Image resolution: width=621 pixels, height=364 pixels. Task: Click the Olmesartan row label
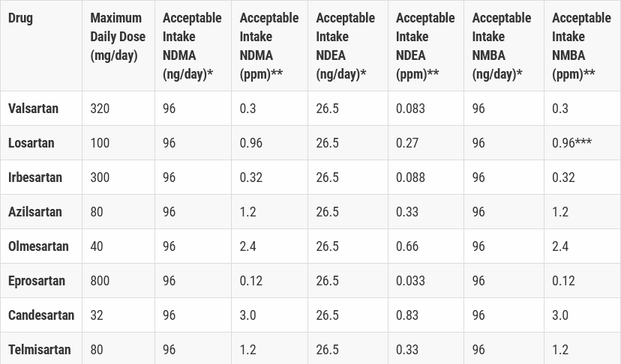tap(38, 246)
